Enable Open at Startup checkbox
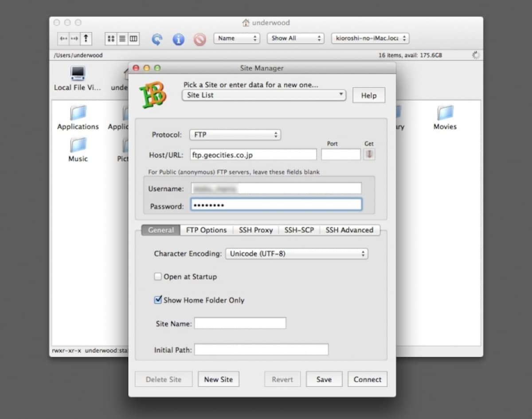The width and height of the screenshot is (532, 419). click(158, 277)
